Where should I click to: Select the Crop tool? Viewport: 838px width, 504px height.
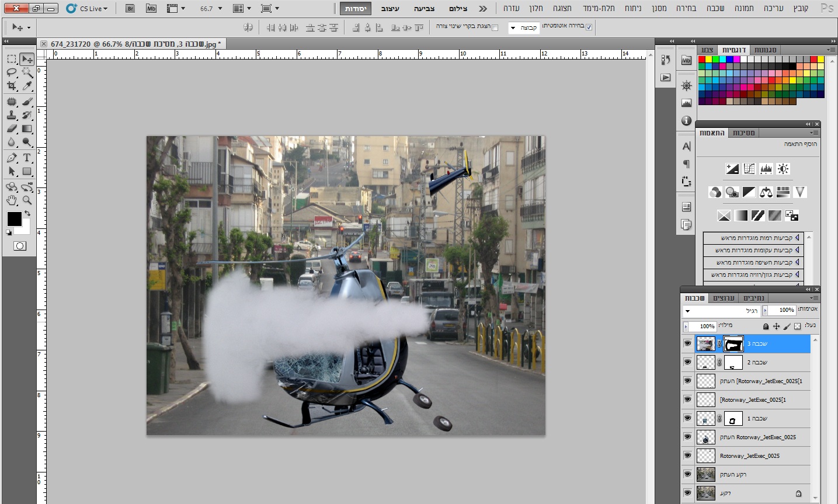pos(11,86)
